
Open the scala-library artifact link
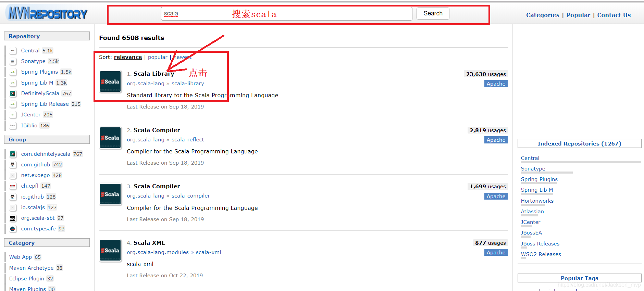188,84
